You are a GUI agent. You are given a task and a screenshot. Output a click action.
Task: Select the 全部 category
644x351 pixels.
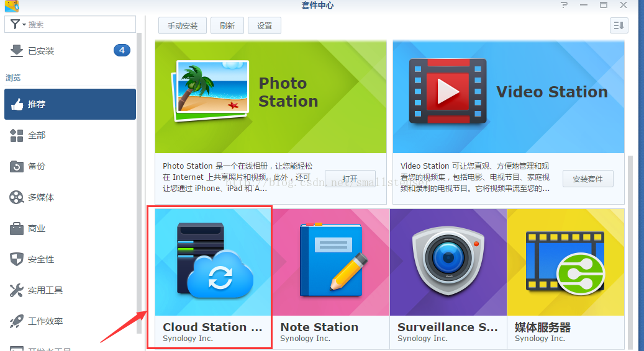(x=70, y=135)
